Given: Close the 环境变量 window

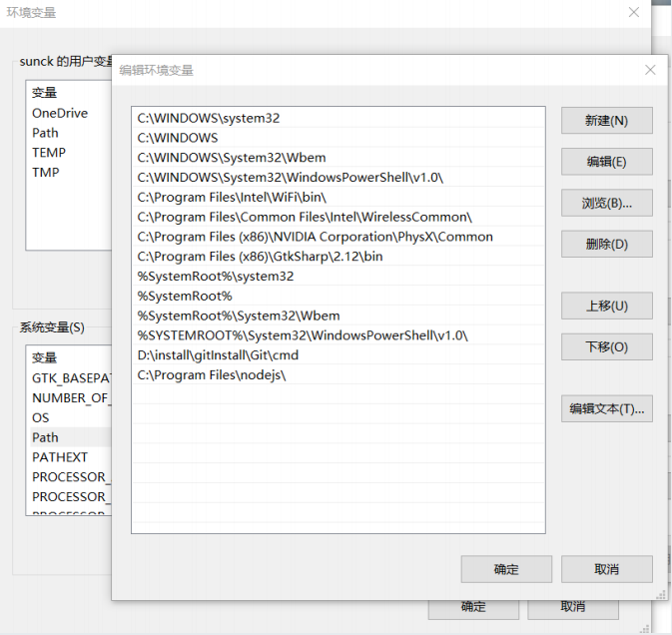Looking at the screenshot, I should (633, 12).
